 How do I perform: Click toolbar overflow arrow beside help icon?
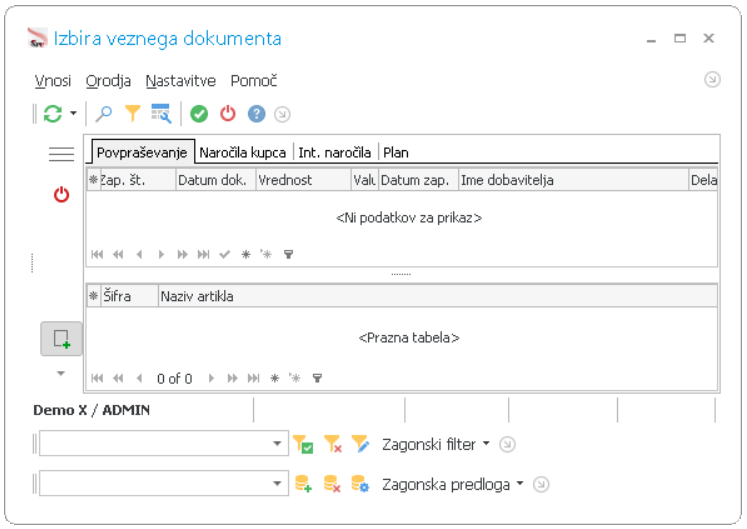[x=282, y=114]
